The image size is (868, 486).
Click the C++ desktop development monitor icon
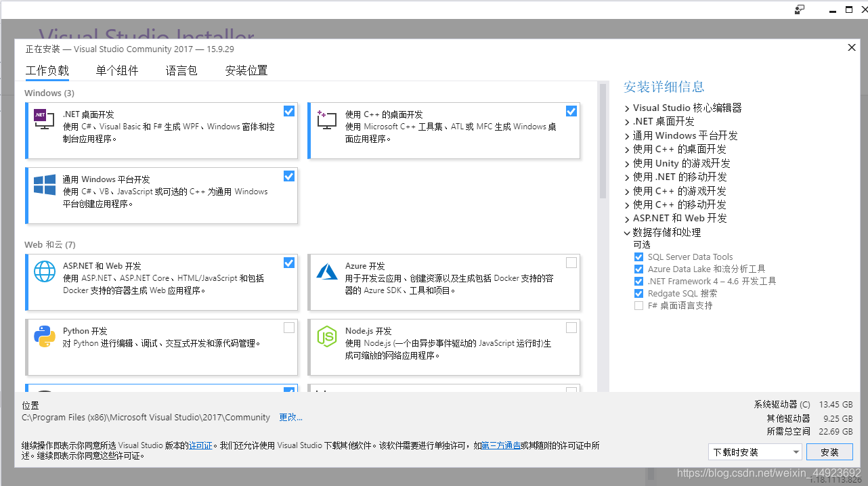coord(326,120)
